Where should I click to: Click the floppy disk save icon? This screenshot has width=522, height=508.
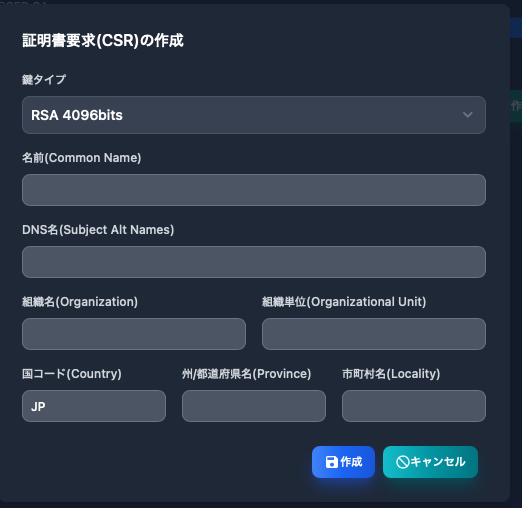pos(331,462)
